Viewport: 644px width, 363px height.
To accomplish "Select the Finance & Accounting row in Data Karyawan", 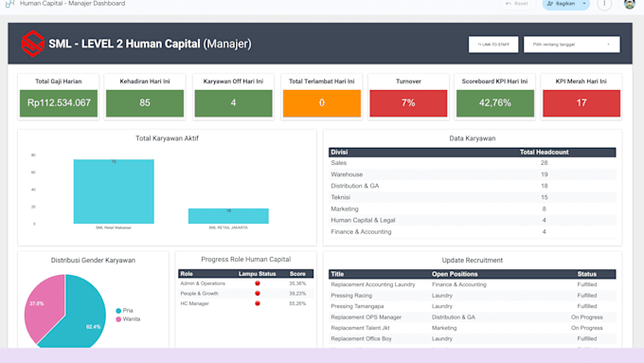I will coord(473,232).
